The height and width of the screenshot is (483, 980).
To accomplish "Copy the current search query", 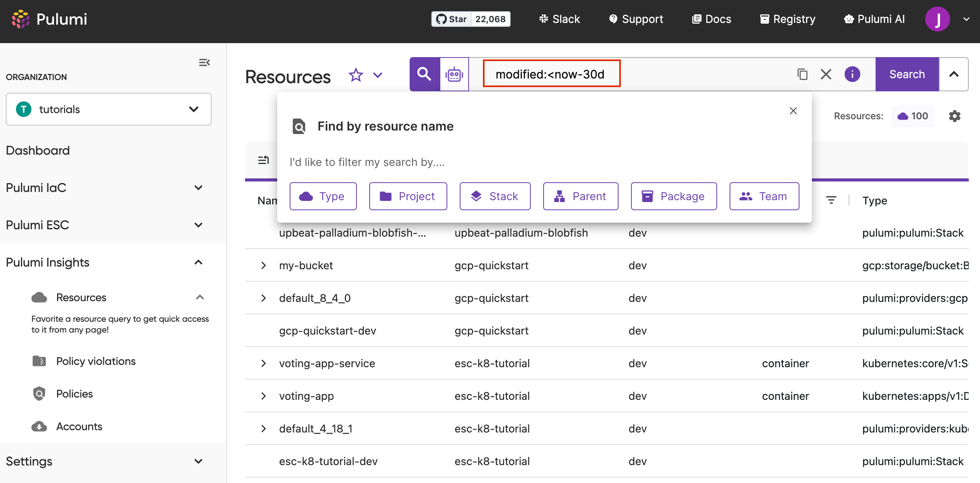I will tap(803, 74).
